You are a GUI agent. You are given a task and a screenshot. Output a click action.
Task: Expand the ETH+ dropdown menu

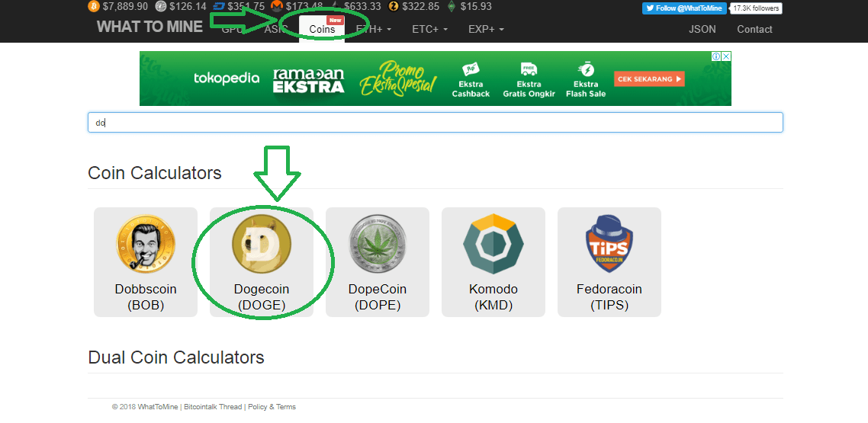pos(374,29)
